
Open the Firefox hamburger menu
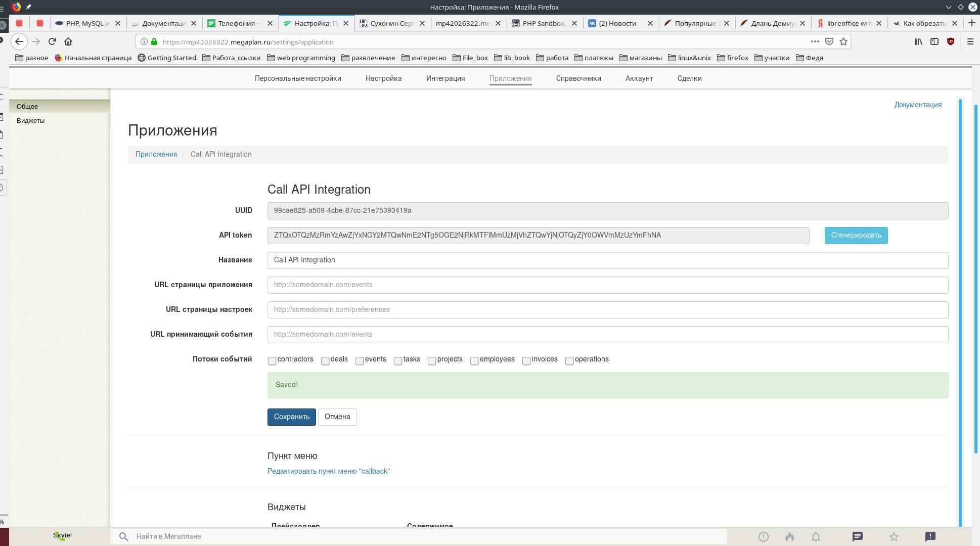tap(970, 41)
